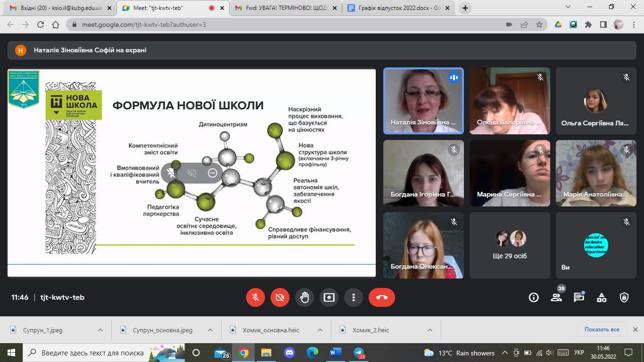Click the present screen icon
Viewport: 644px width, 362px height.
[329, 297]
